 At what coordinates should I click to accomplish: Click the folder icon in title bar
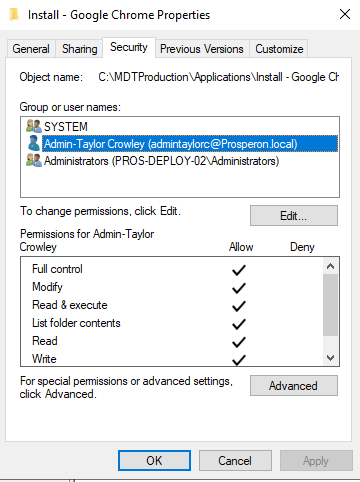tap(14, 15)
